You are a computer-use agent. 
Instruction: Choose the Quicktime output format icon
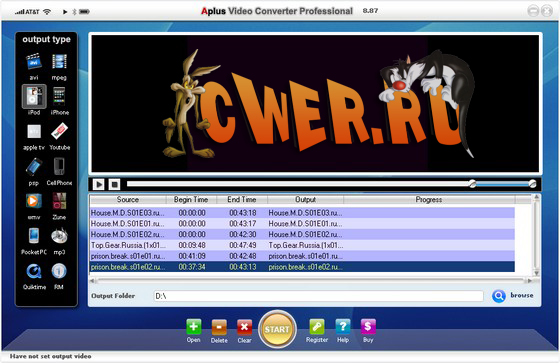tap(34, 271)
